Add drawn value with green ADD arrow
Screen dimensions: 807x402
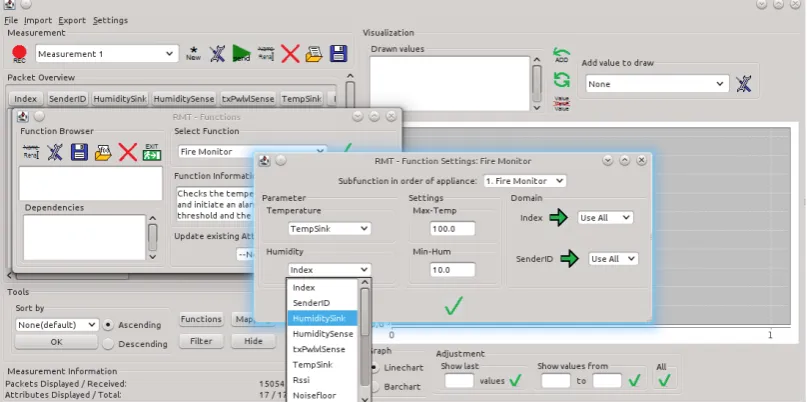(x=562, y=56)
